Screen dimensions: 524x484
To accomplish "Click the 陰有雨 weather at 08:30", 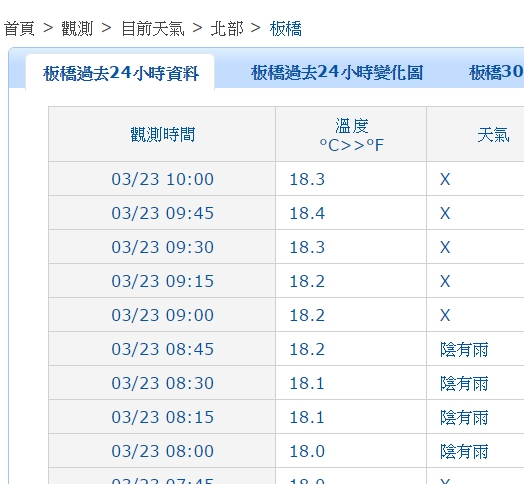I will click(464, 383).
